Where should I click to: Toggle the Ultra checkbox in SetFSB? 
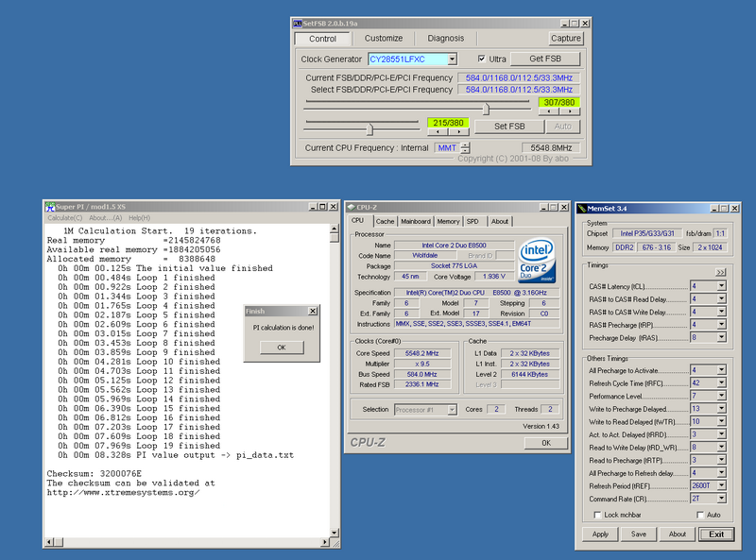point(482,59)
